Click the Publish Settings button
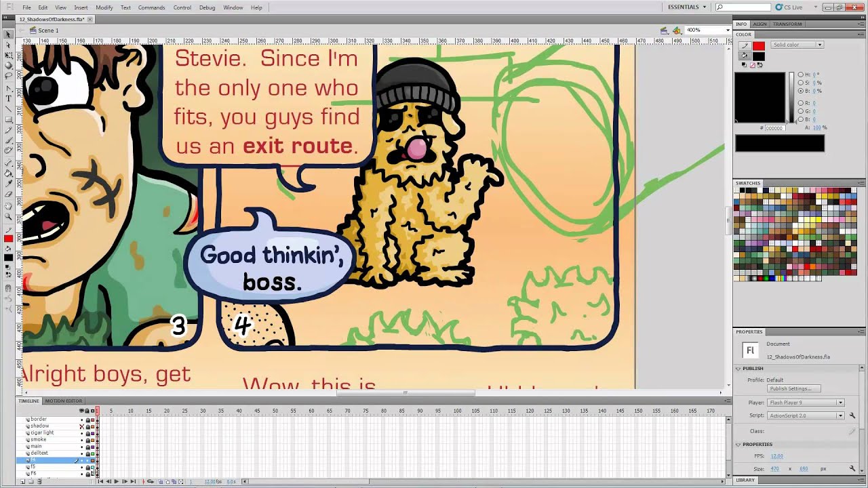This screenshot has height=488, width=868. click(794, 389)
